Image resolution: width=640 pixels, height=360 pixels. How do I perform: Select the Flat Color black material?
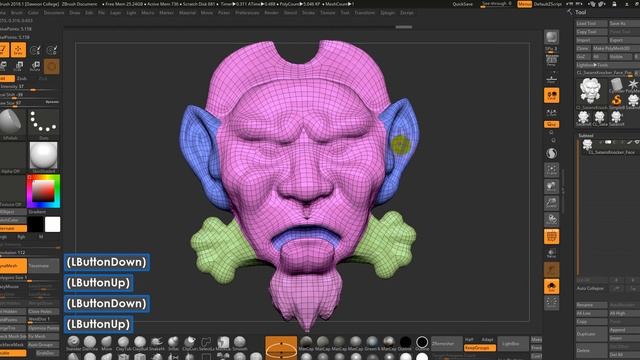[405, 342]
